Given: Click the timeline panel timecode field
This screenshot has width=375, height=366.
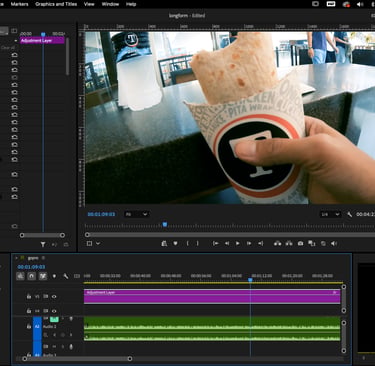Looking at the screenshot, I should click(x=31, y=267).
